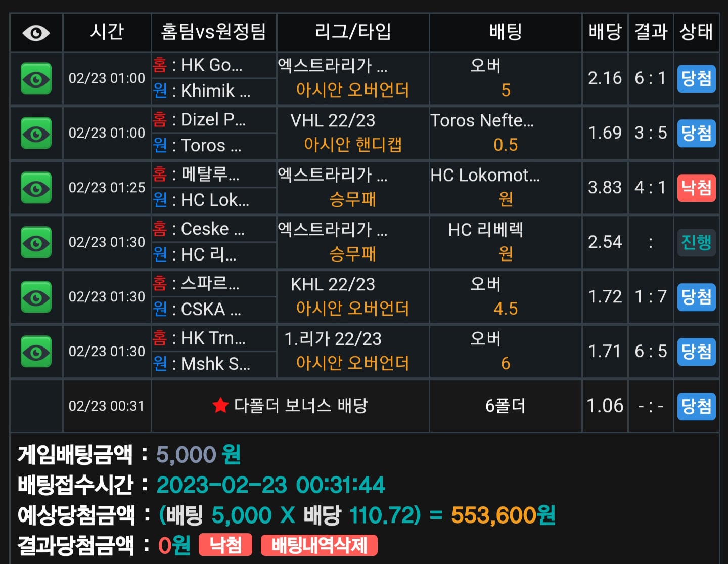Viewport: 728px width, 564px height.
Task: Select the 시간 column header
Action: [x=107, y=32]
